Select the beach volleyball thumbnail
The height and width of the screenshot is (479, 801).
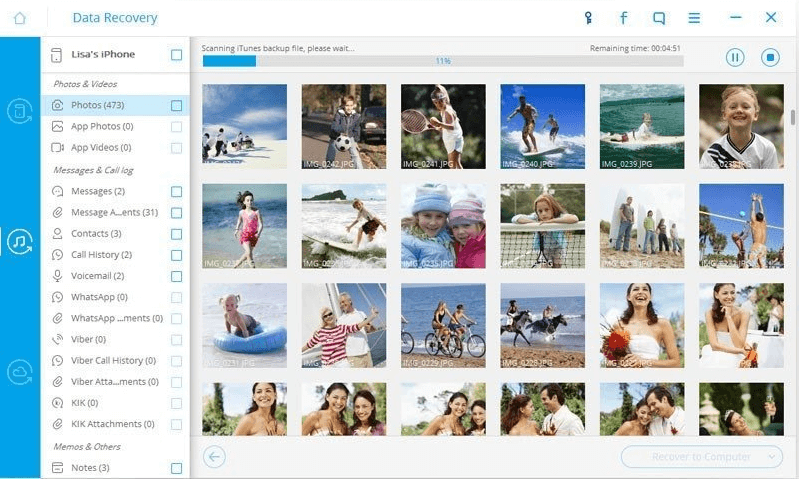(x=741, y=226)
